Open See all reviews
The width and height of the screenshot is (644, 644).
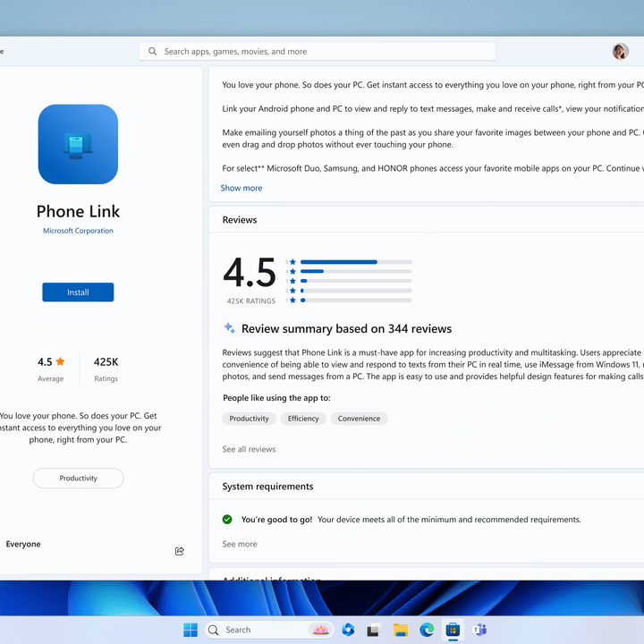tap(249, 449)
